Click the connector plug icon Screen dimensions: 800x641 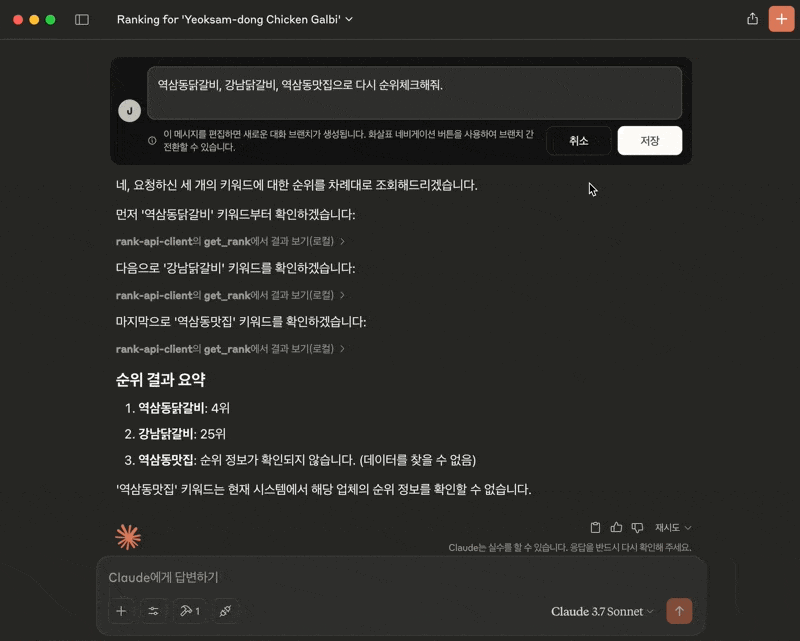point(226,611)
